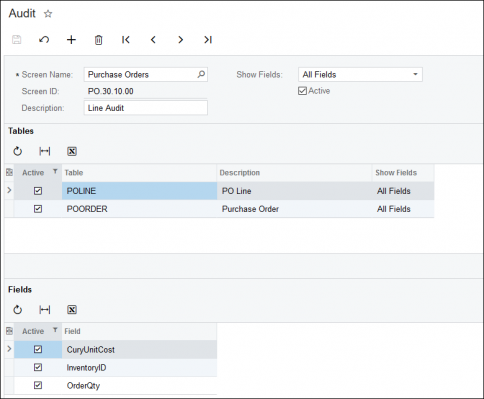Viewport: 484px width, 399px height.
Task: Expand the POLINE row indicator arrow
Action: pos(9,190)
